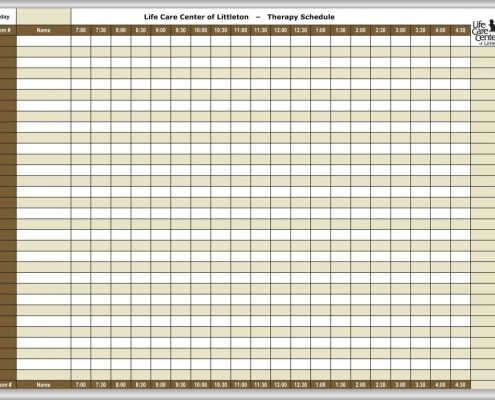The height and width of the screenshot is (400, 495).
Task: Click the Name header in top header row
Action: pos(43,30)
